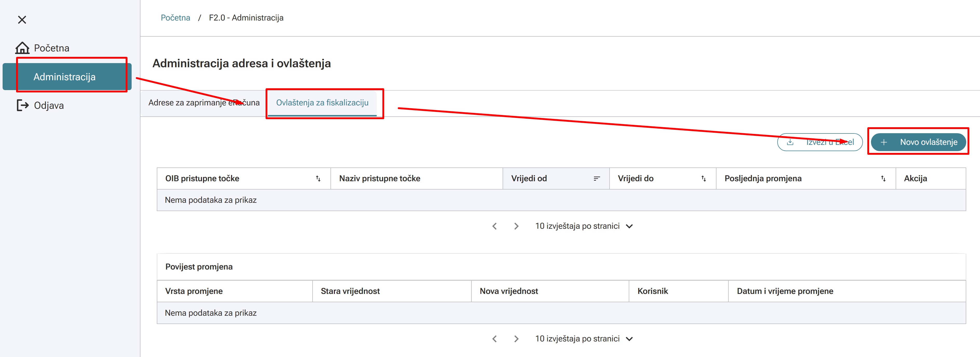Click the Odjava logout arrow icon
The image size is (980, 357).
click(x=22, y=105)
